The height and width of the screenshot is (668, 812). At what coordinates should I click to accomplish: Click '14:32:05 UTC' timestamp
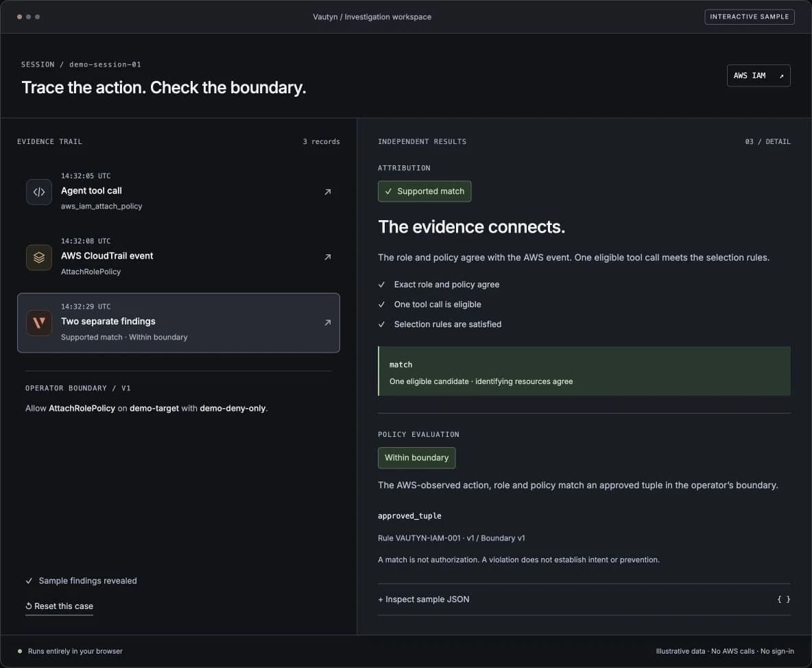pyautogui.click(x=86, y=176)
